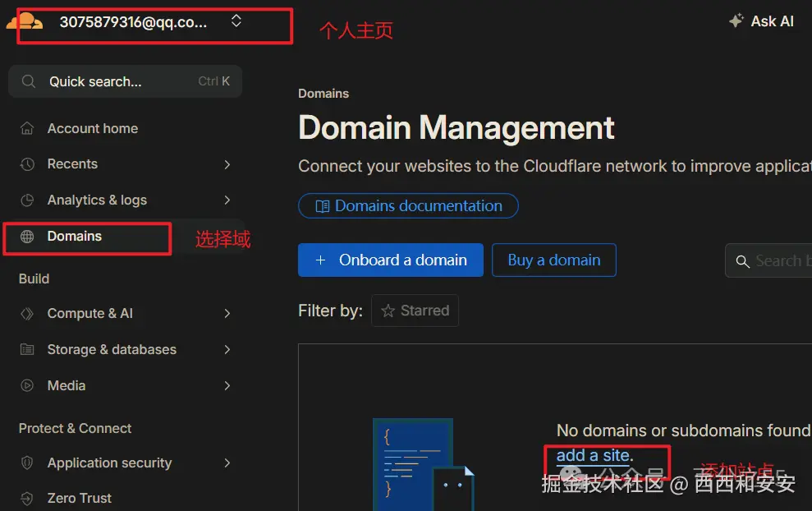Click the Storage & databases icon
The width and height of the screenshot is (812, 511).
click(x=27, y=349)
